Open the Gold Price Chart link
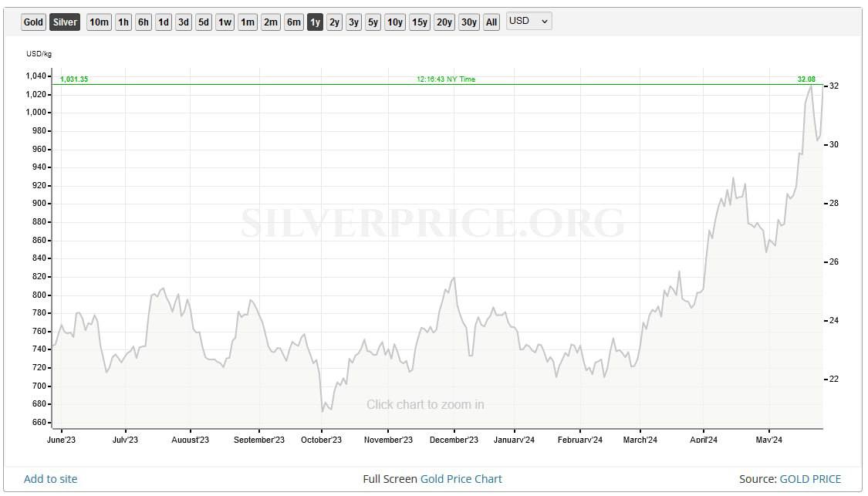Screen dimensions: 868x496 click(x=461, y=479)
